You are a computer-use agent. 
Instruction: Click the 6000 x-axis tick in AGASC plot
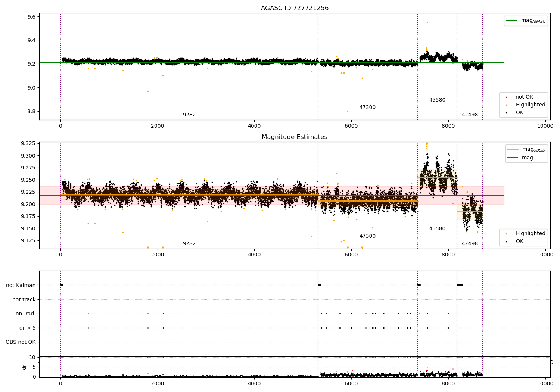point(351,126)
